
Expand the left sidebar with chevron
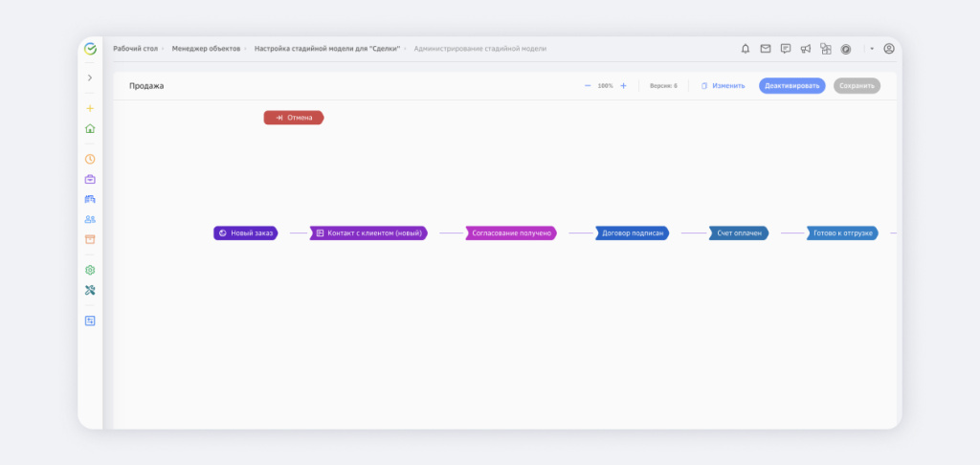coord(90,77)
